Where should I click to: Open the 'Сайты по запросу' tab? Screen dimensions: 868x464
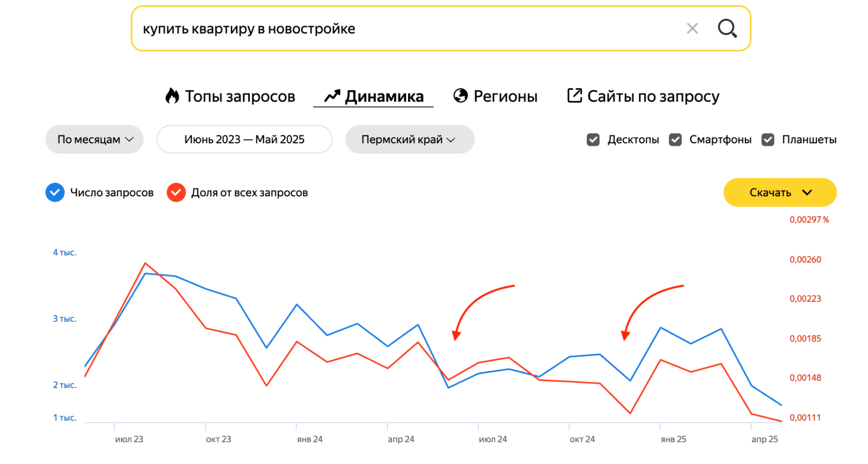click(653, 96)
